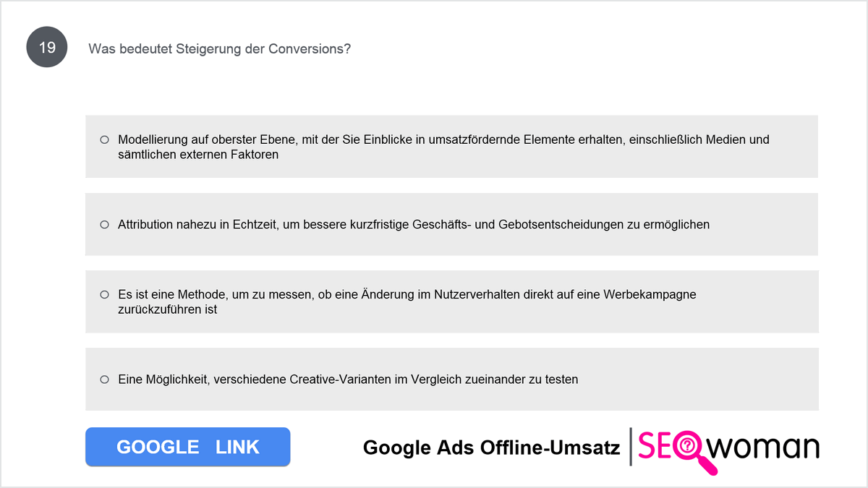Screen dimensions: 868x488
Task: Click the answer text about 'Creative-Varianten im Vergleich'
Action: tap(348, 379)
